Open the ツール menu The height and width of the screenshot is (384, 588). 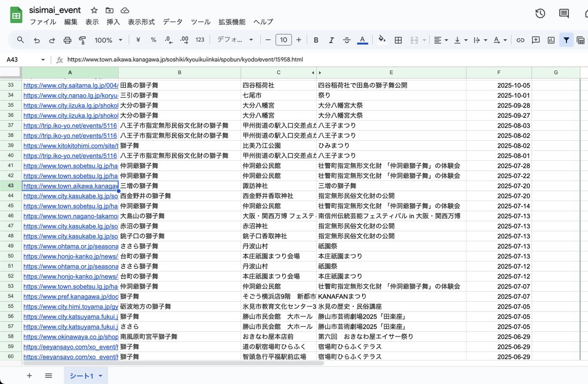click(200, 22)
